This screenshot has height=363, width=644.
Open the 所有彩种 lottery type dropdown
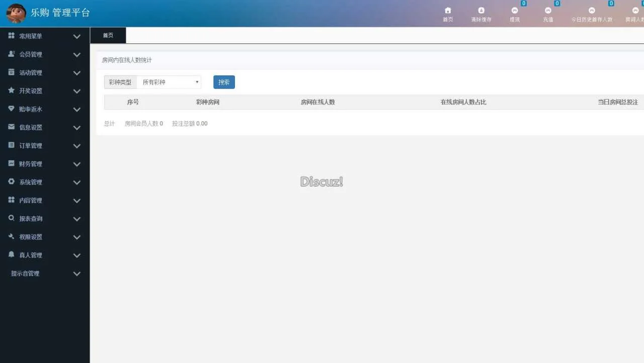[169, 82]
